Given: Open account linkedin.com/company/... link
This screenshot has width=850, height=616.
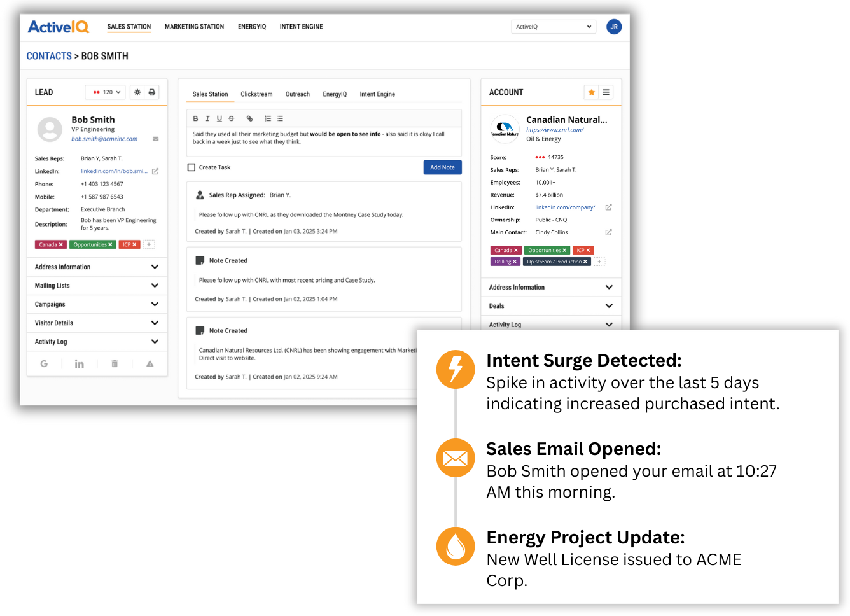Looking at the screenshot, I should pos(567,207).
